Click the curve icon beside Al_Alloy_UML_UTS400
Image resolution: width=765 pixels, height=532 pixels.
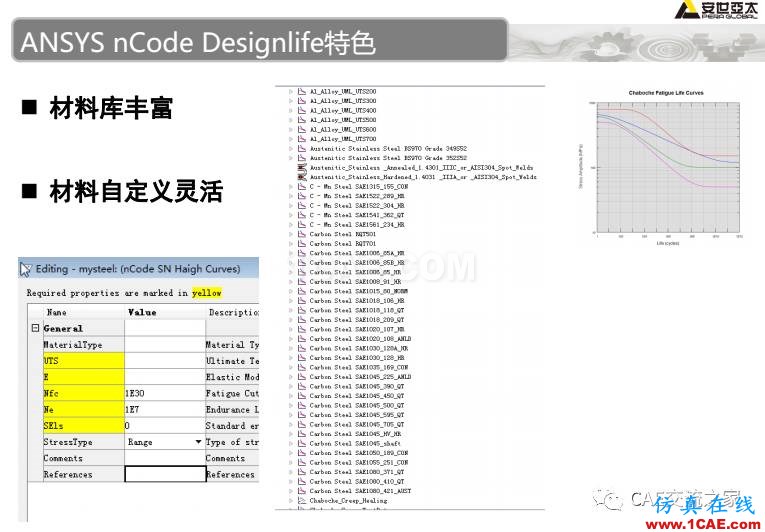(302, 110)
